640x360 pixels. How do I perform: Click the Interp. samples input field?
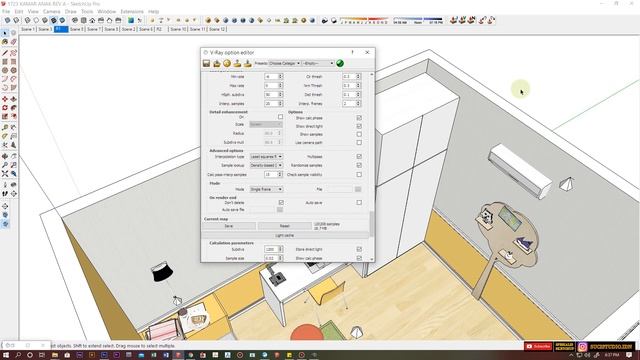271,104
